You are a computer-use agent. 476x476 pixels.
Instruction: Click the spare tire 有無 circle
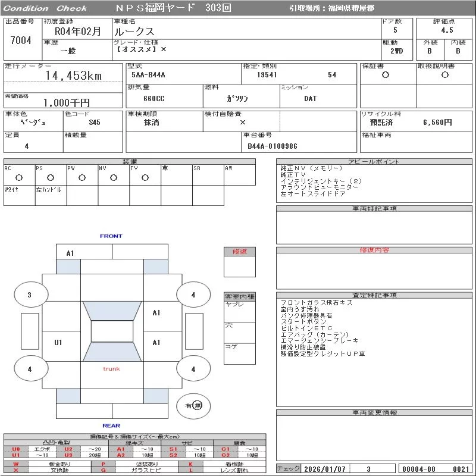click(193, 405)
